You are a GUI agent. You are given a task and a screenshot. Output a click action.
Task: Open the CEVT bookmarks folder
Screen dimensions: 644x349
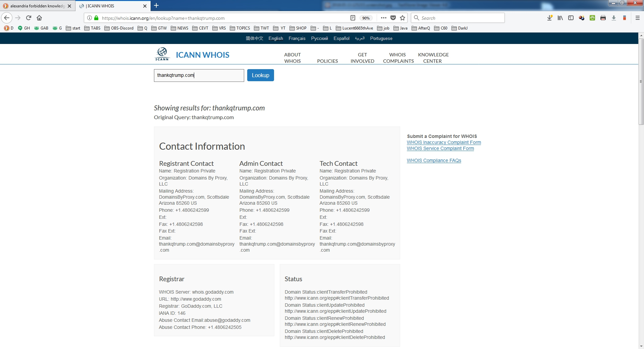(x=200, y=28)
